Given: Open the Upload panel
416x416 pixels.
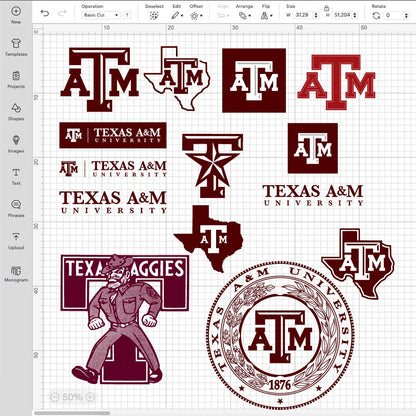Looking at the screenshot, I should pos(16,241).
